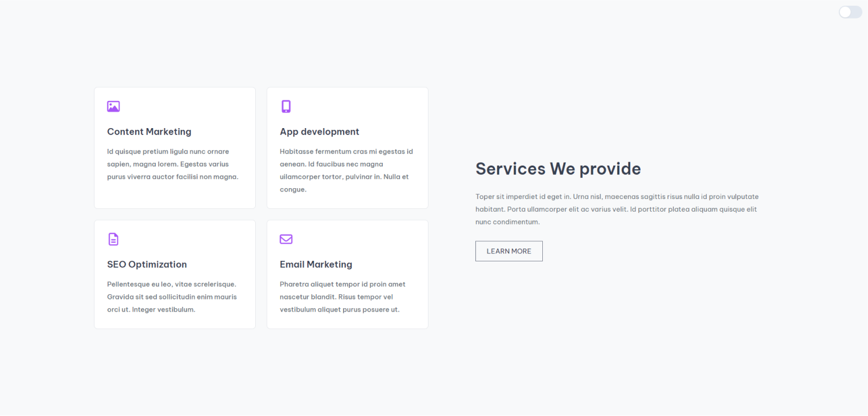Screen dimensions: 868x416
Task: Click the text beginning Habitasse fermentum cras
Action: pos(346,170)
